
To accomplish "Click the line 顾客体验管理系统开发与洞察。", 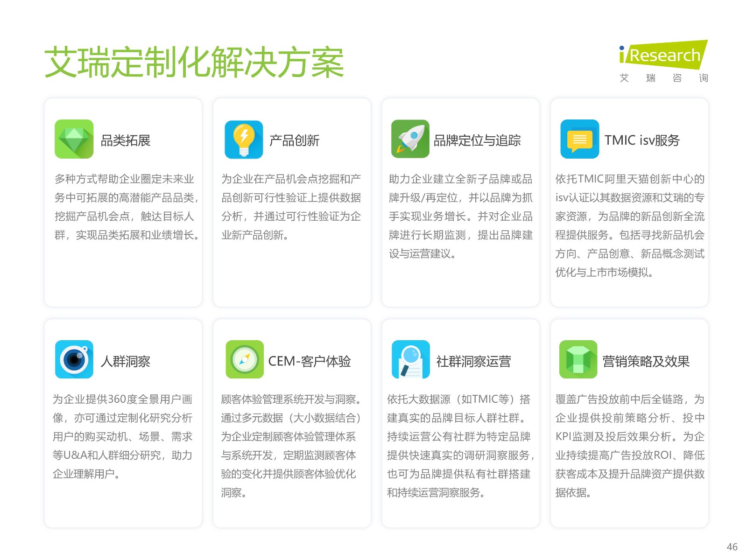I will tap(291, 399).
